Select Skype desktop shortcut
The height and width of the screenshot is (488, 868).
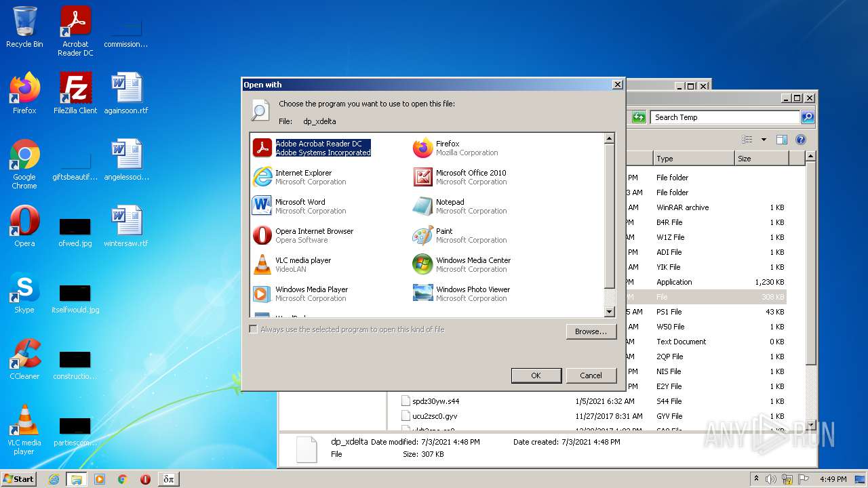coord(24,293)
